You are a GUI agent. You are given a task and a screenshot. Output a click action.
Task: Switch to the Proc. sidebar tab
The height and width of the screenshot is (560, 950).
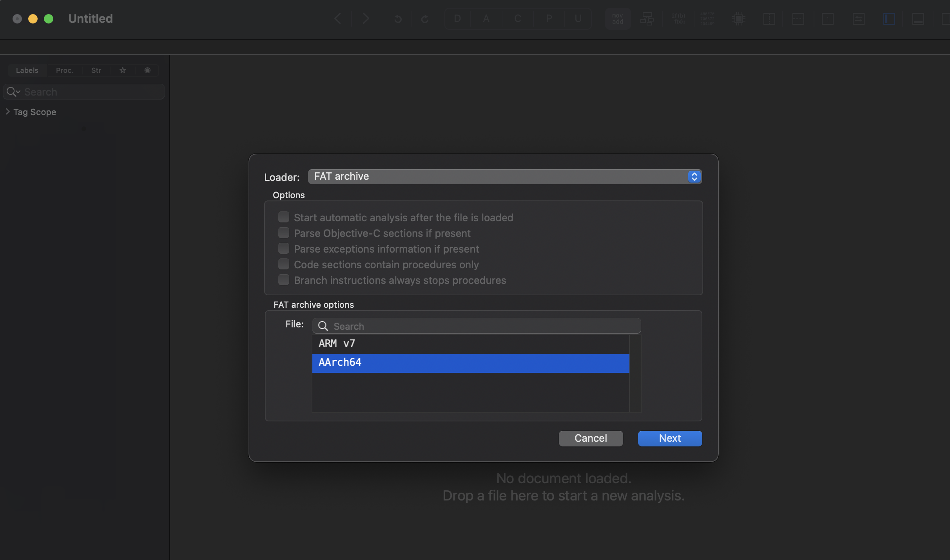[x=65, y=70]
